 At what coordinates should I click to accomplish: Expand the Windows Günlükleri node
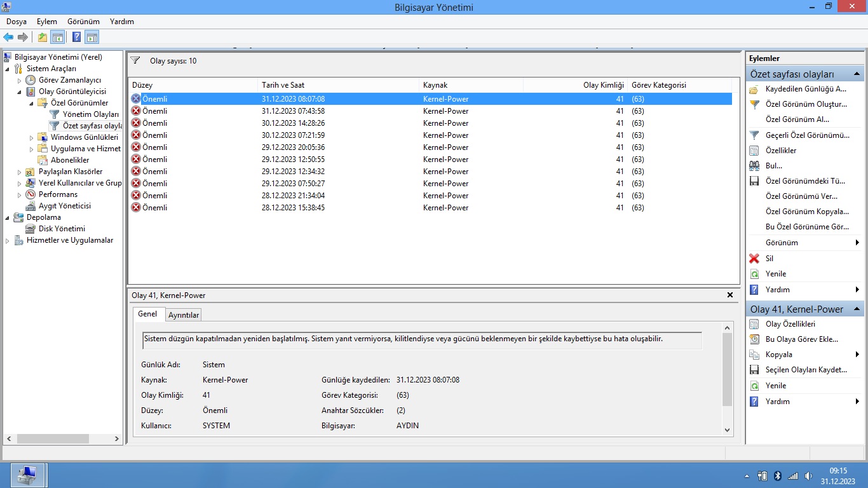point(31,137)
